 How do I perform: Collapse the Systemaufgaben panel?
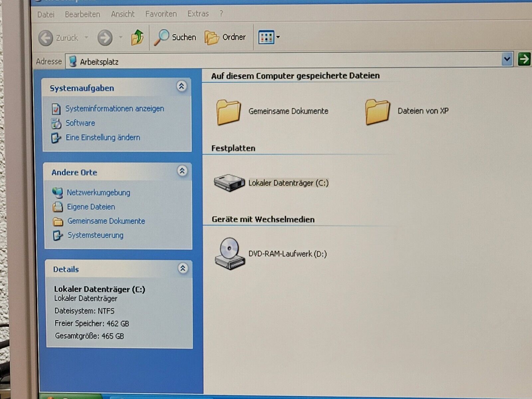pos(181,86)
